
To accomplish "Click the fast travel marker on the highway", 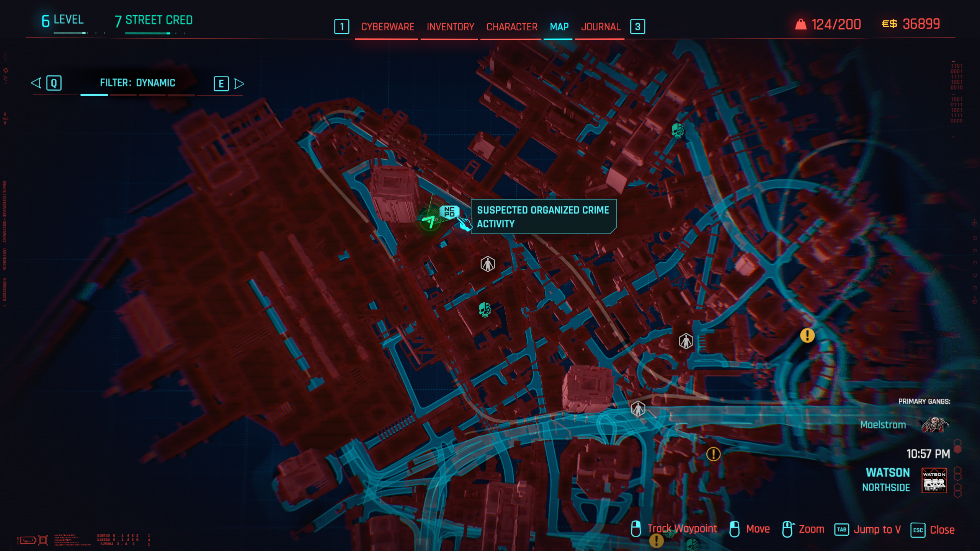I will [638, 409].
